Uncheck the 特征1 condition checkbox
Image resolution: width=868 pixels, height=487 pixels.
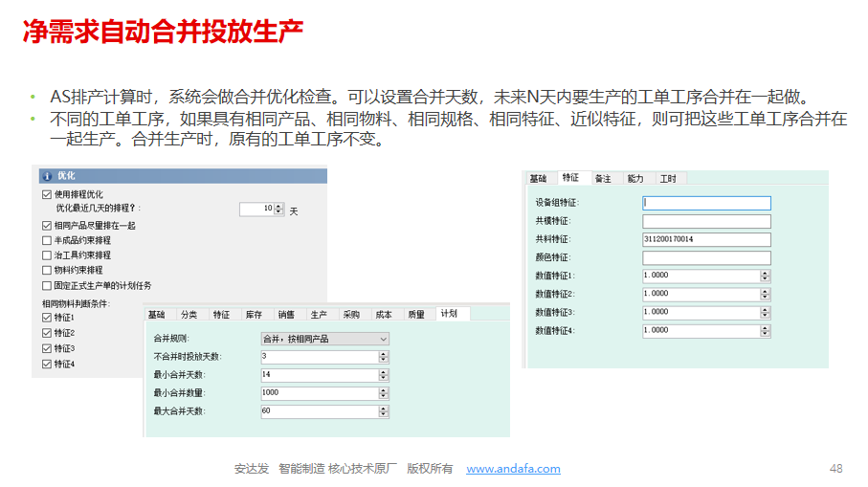tap(47, 318)
